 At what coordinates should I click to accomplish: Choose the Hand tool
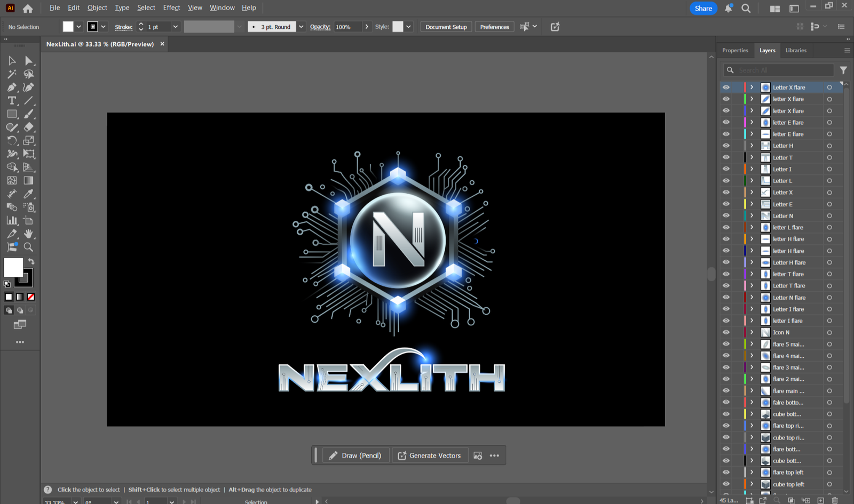[x=29, y=234]
